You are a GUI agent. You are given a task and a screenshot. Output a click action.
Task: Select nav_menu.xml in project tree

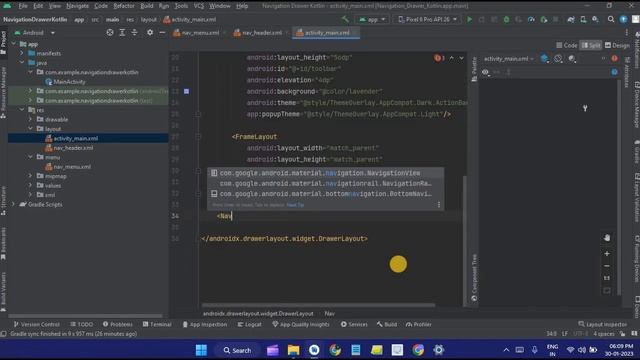[x=72, y=167]
